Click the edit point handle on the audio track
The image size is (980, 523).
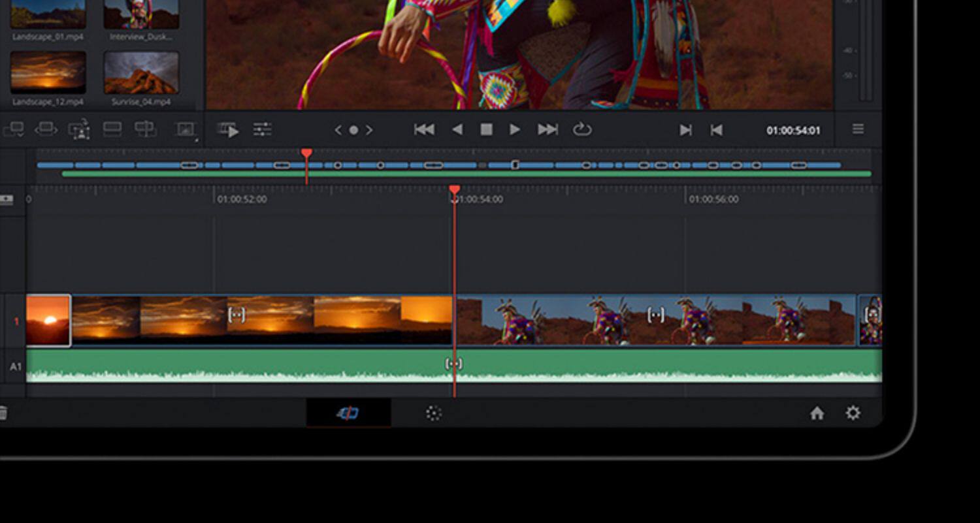(453, 364)
